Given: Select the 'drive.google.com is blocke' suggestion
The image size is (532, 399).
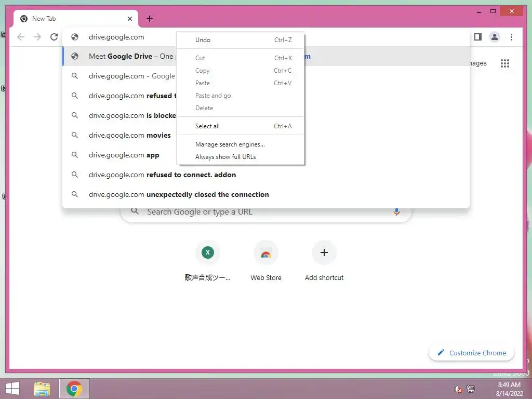Looking at the screenshot, I should pyautogui.click(x=266, y=115).
